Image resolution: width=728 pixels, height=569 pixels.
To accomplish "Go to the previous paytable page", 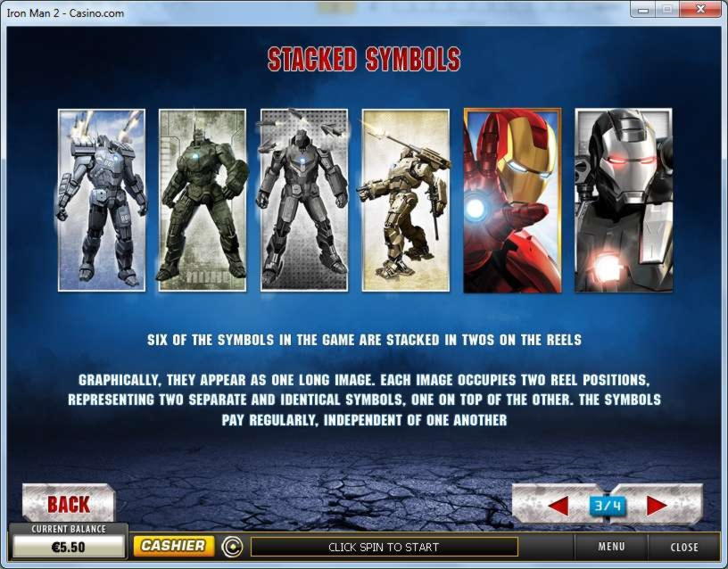I will [x=558, y=505].
